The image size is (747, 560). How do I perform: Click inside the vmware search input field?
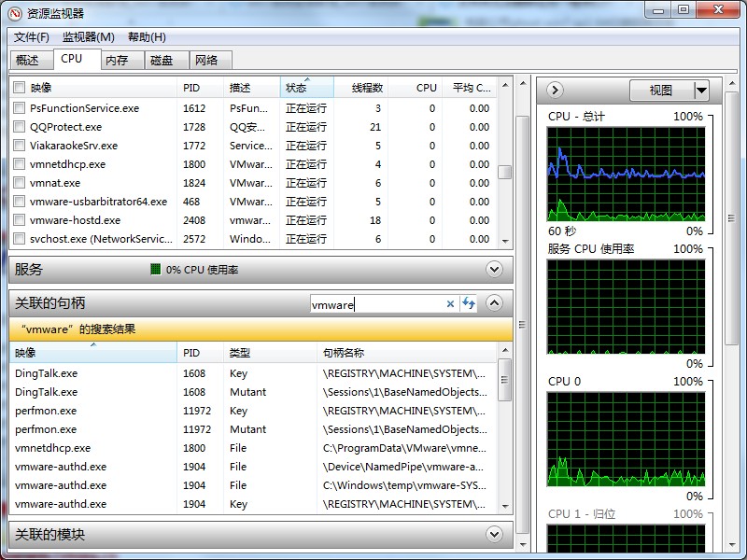coord(383,302)
